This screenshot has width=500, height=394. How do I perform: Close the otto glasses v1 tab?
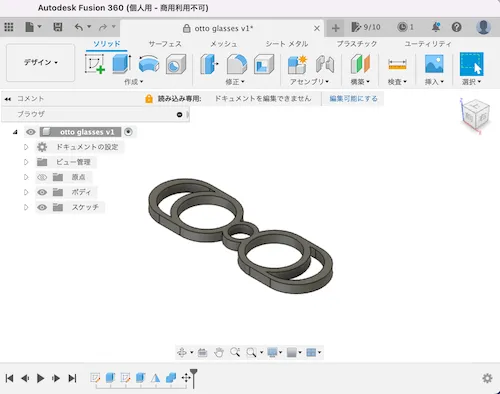pos(317,28)
